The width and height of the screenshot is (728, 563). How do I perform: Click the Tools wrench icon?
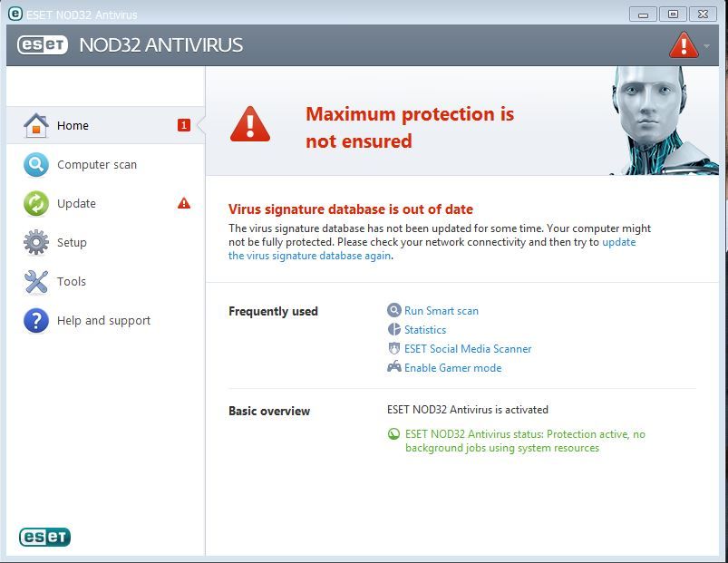[x=35, y=282]
